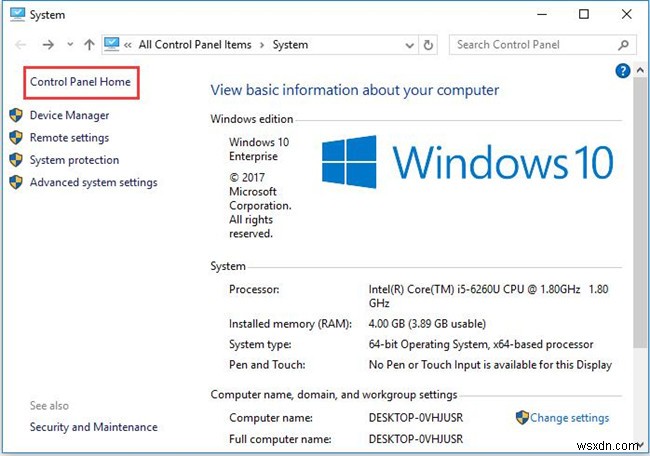Click the Windows edition section label
This screenshot has height=456, width=650.
click(x=252, y=119)
